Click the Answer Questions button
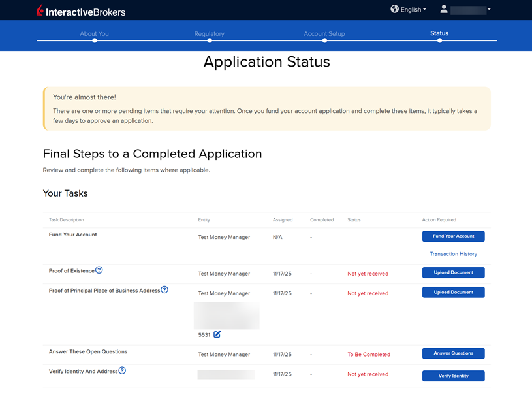This screenshot has width=532, height=405. pos(453,353)
